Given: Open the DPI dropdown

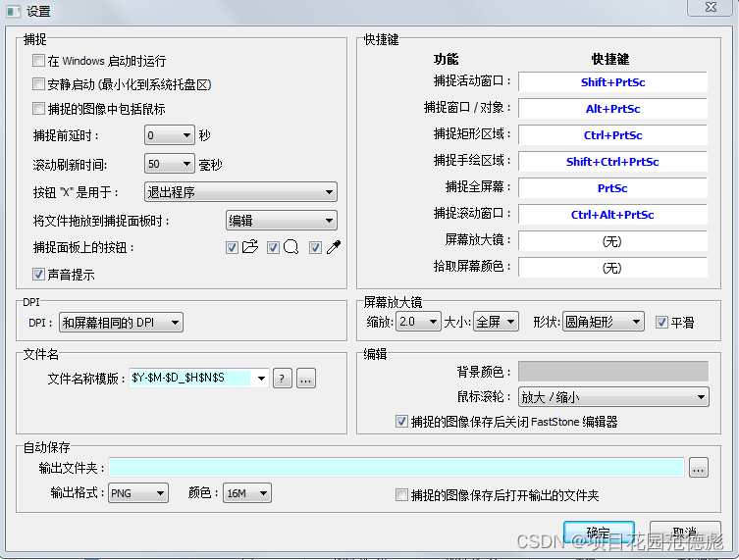Looking at the screenshot, I should click(121, 323).
